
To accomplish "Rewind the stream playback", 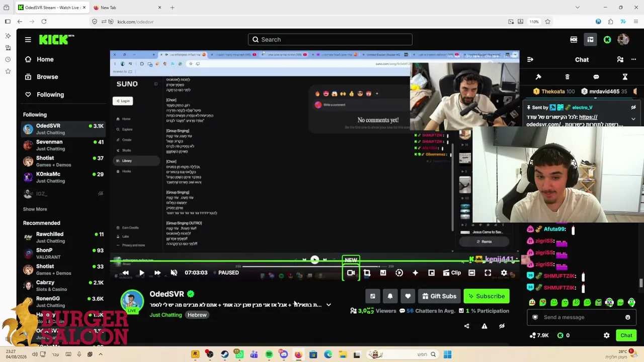I will pyautogui.click(x=125, y=273).
